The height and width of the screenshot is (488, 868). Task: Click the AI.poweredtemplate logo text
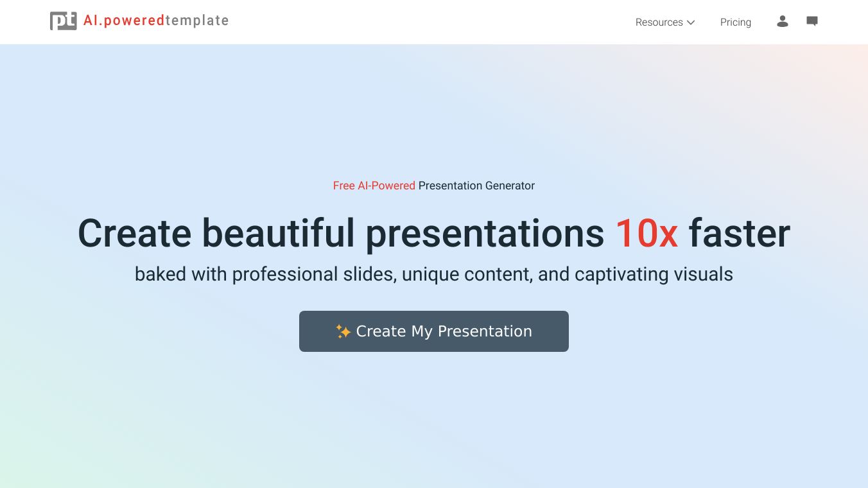pyautogui.click(x=156, y=21)
